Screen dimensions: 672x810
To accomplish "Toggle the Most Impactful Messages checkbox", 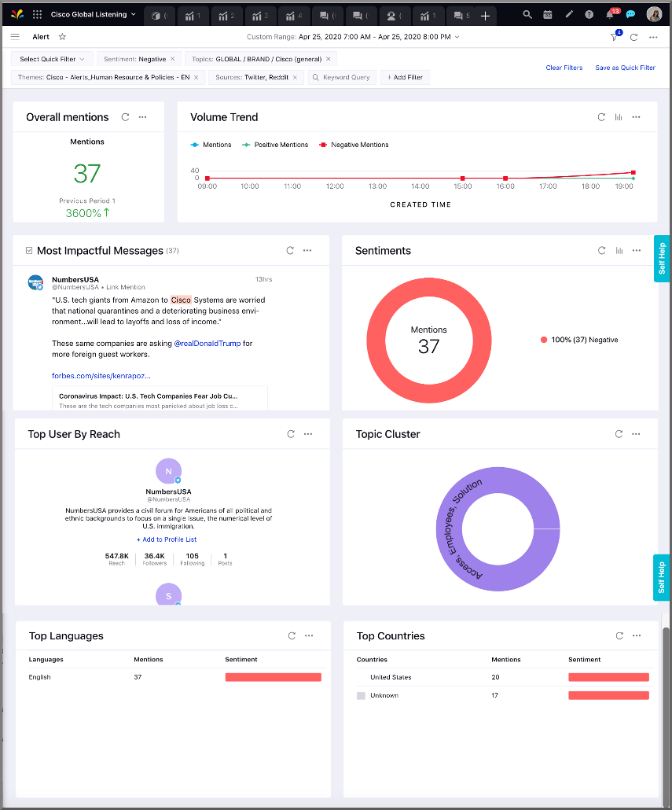I will click(x=29, y=251).
